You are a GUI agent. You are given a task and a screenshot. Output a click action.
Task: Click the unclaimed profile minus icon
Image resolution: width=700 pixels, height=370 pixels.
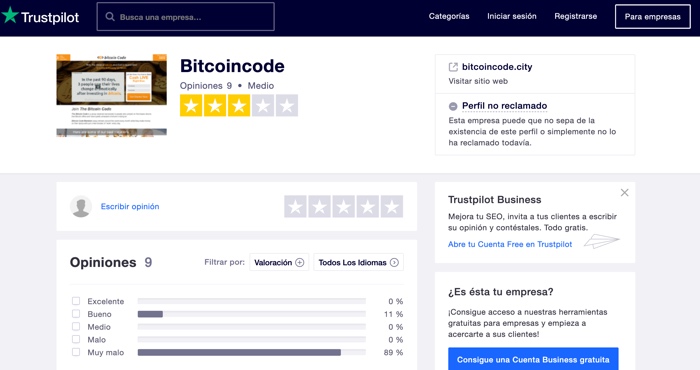click(453, 106)
